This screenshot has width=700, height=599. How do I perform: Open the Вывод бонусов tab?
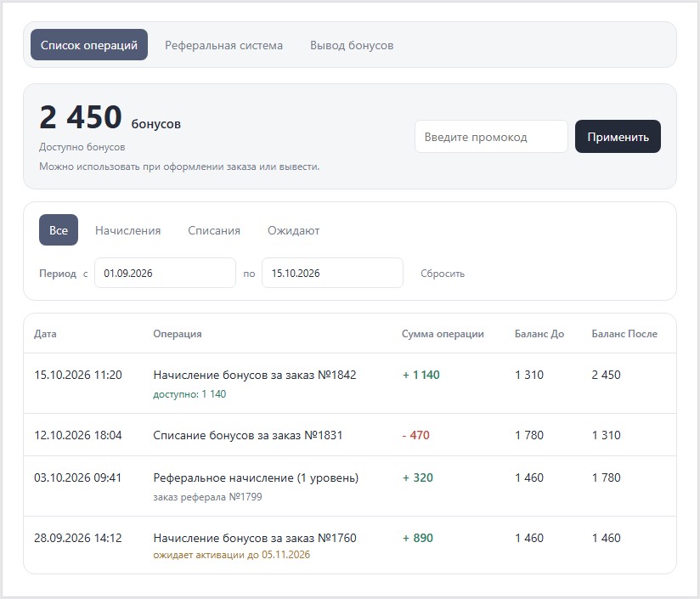[352, 45]
